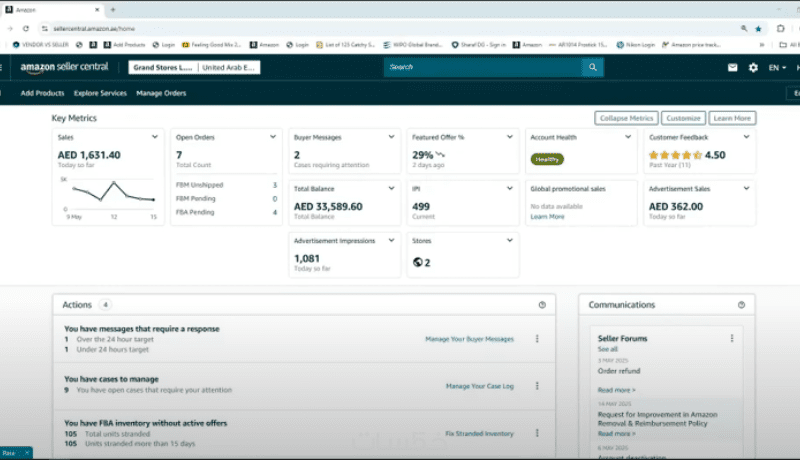Open the mail envelope icon

tap(732, 67)
